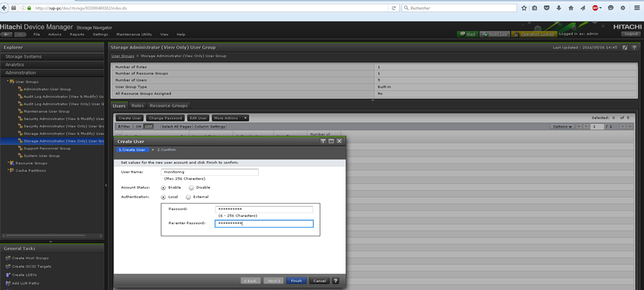Image resolution: width=644 pixels, height=290 pixels.
Task: Click the Edit User button
Action: coord(198,118)
